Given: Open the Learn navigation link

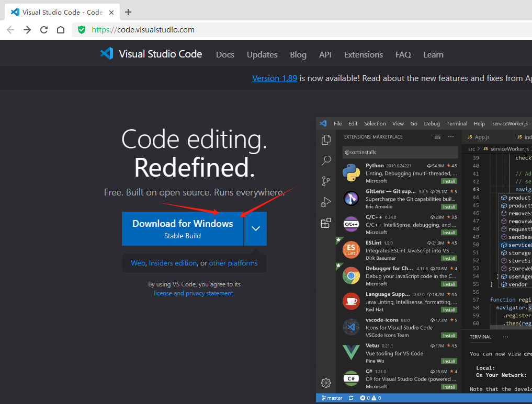Looking at the screenshot, I should tap(433, 54).
